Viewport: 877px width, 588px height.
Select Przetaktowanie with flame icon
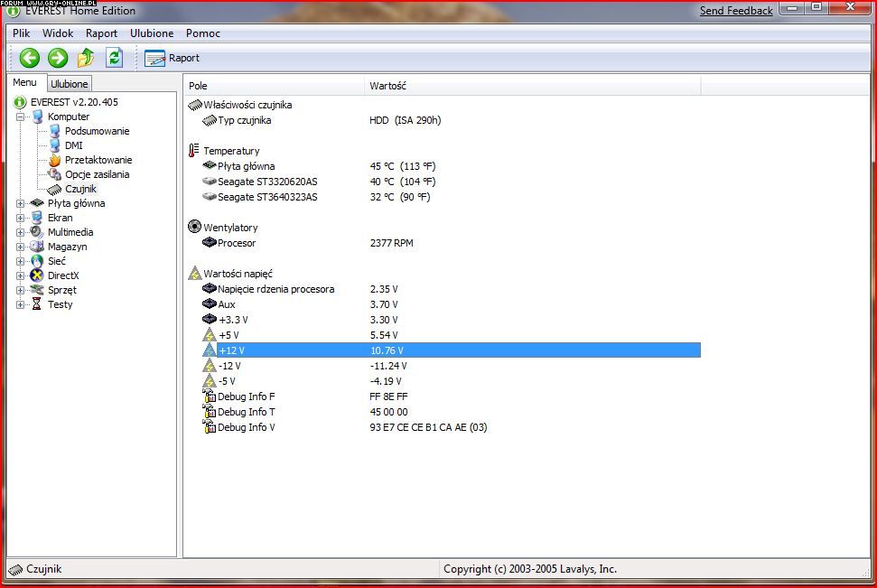click(98, 160)
